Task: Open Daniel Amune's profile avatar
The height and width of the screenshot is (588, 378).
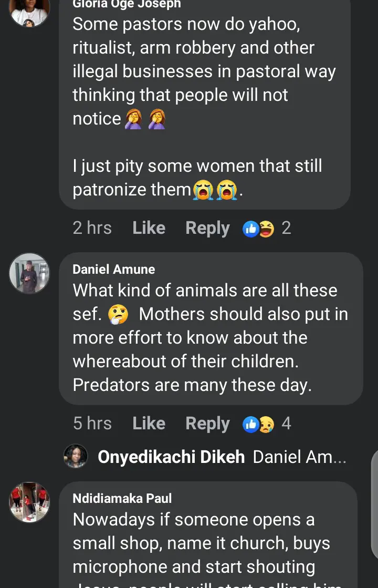Action: pyautogui.click(x=29, y=273)
